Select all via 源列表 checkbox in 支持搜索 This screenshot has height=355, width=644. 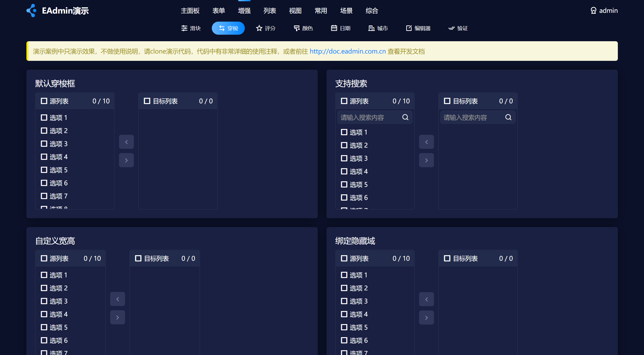tap(344, 101)
